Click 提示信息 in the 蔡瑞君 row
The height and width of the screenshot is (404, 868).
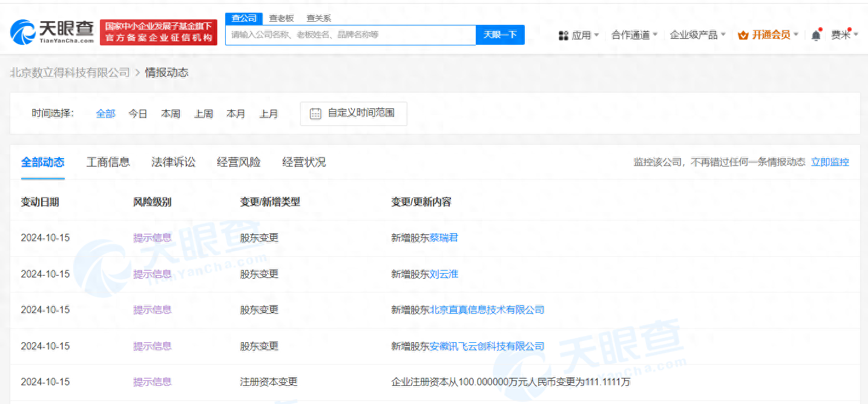click(x=153, y=238)
